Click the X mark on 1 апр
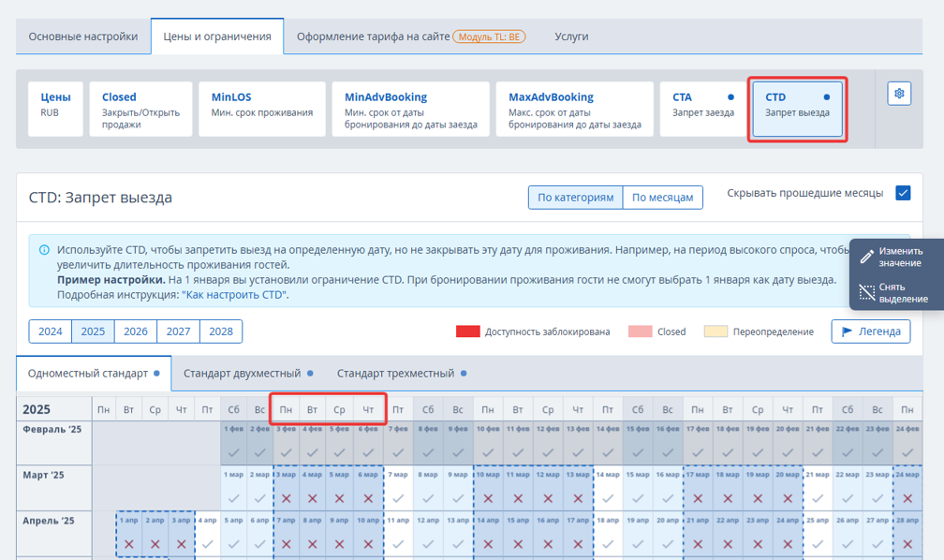The height and width of the screenshot is (560, 944). tap(128, 544)
